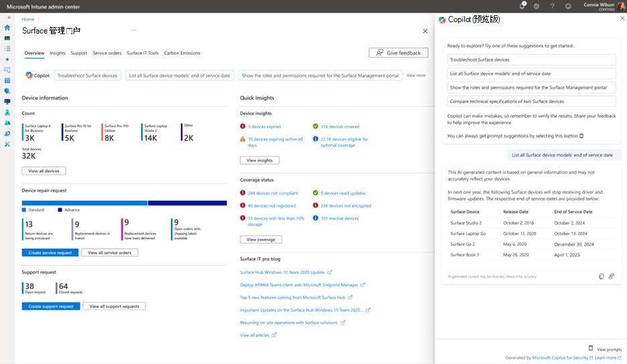Viewport: 627px width, 364px height.
Task: Close the Copilot panel
Action: [622, 18]
